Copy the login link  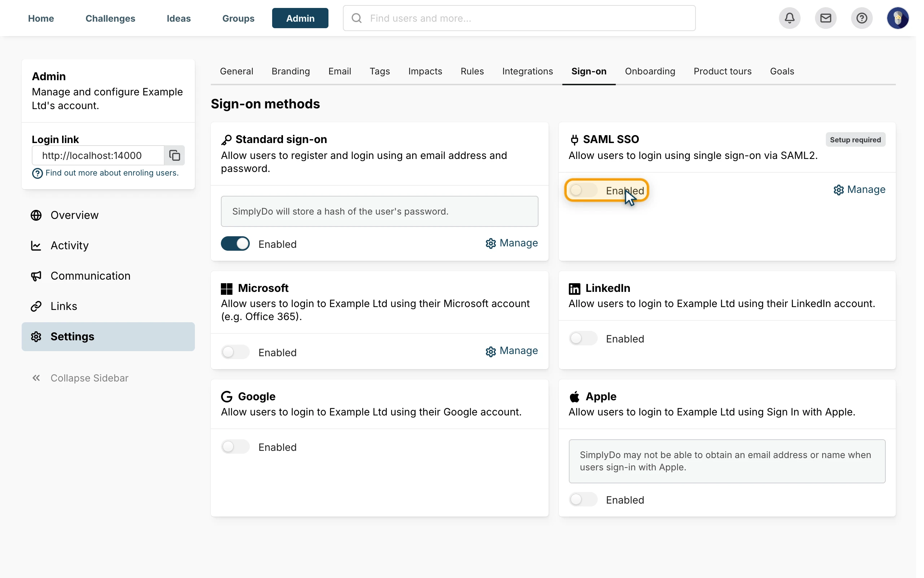[174, 155]
